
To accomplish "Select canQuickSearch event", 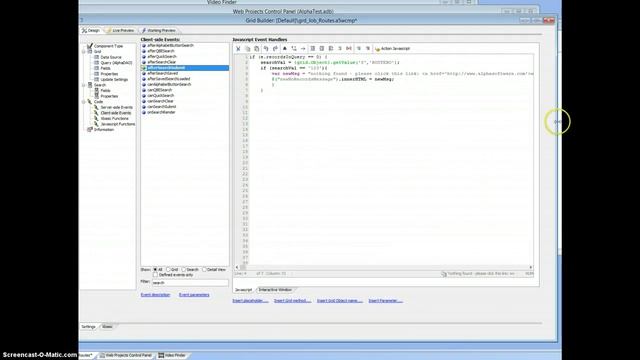I will (x=160, y=96).
